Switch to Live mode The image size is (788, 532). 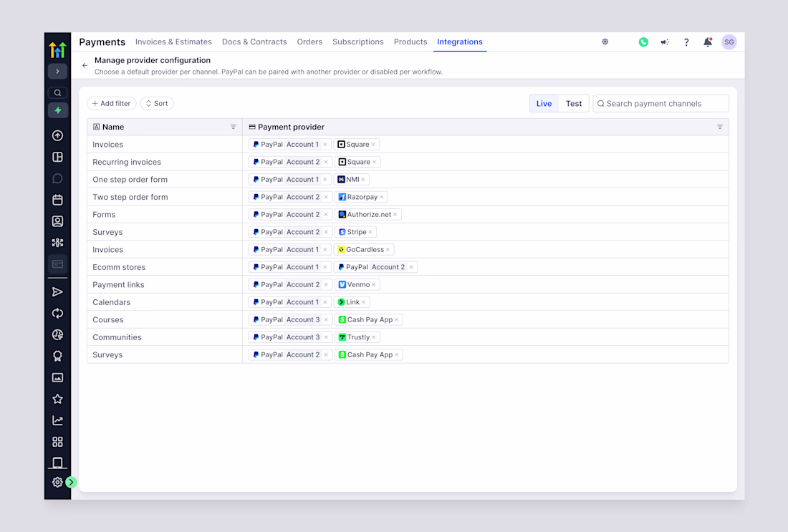[544, 104]
